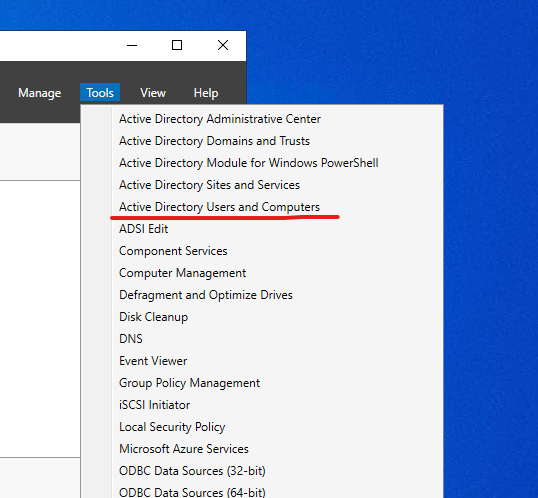Image resolution: width=538 pixels, height=498 pixels.
Task: Open the Manage menu
Action: [x=39, y=93]
